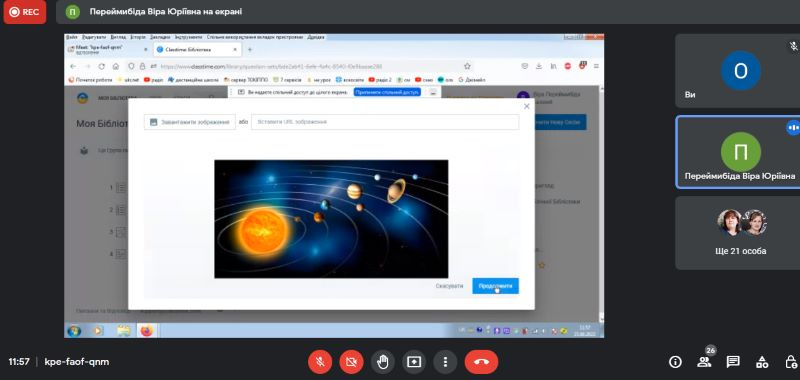Open the chat with everyone icon
The image size is (800, 380).
click(x=733, y=362)
